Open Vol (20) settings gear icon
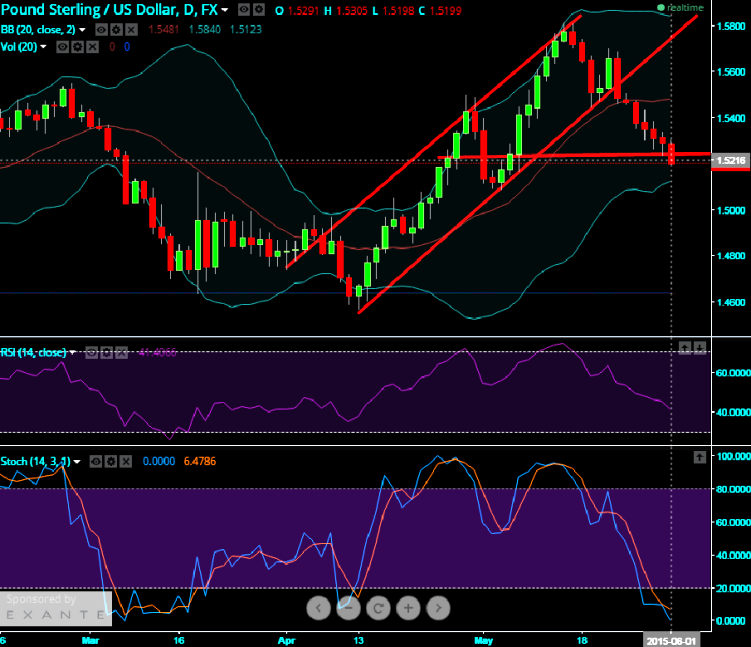Image resolution: width=751 pixels, height=647 pixels. [x=78, y=47]
